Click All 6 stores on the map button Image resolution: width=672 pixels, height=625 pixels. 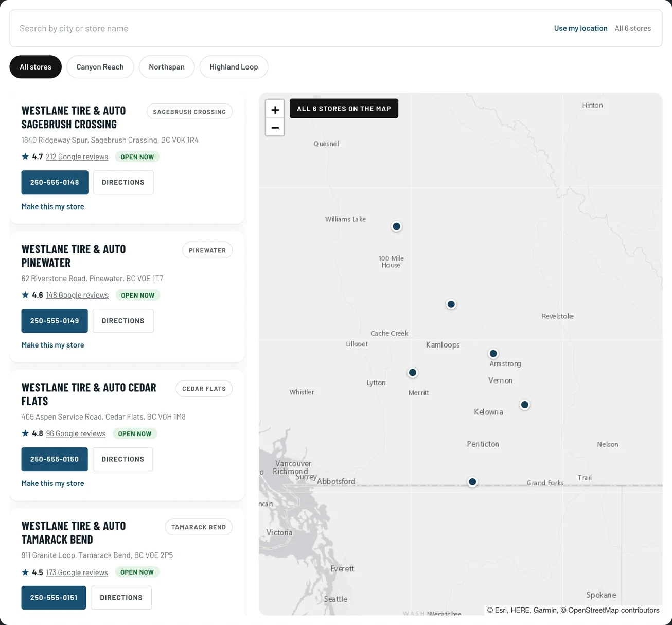(344, 109)
